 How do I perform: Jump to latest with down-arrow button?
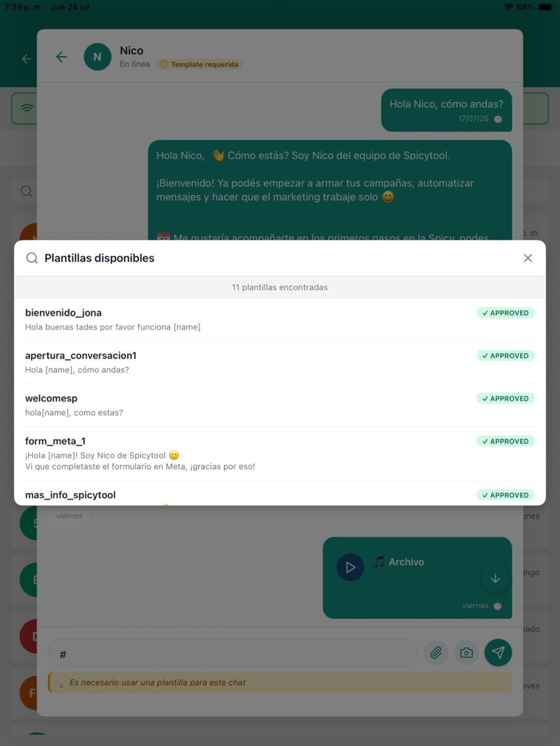pyautogui.click(x=495, y=578)
